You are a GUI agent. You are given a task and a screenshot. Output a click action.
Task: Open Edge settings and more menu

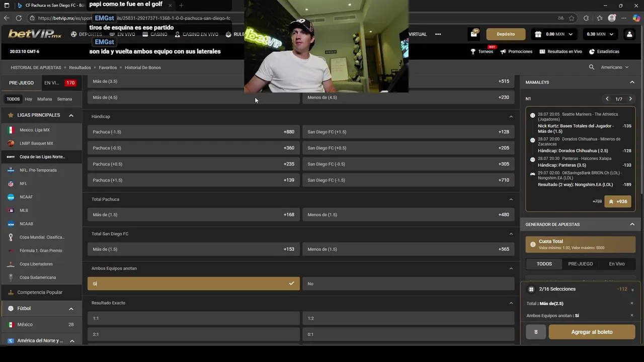click(625, 18)
